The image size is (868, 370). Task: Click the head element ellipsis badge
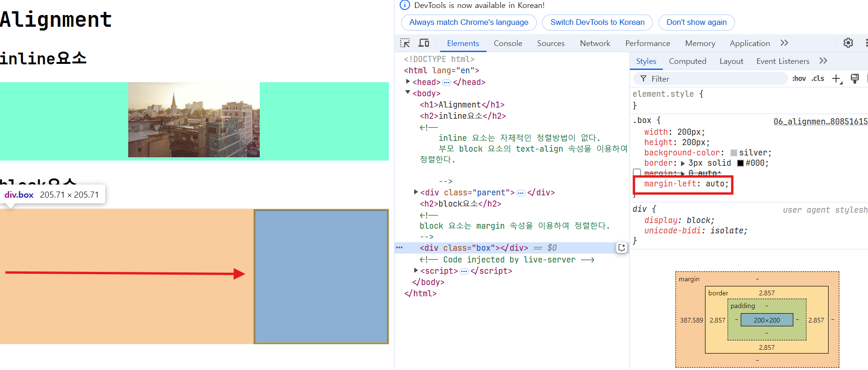click(447, 83)
